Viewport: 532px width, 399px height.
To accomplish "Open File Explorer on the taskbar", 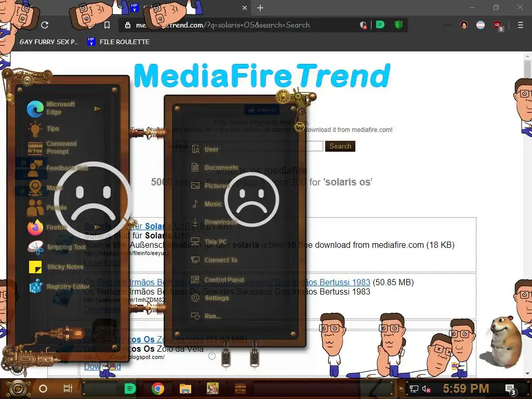I will tap(185, 389).
